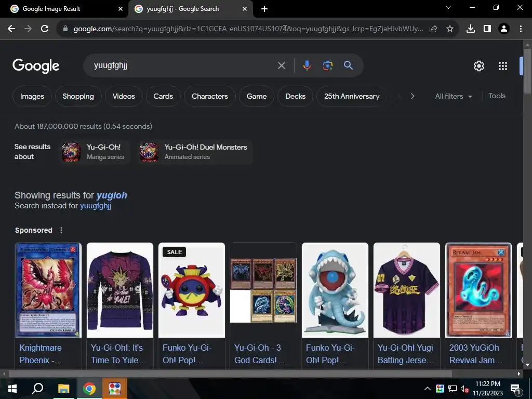Open Sponsored section three-dot options
This screenshot has width=532, height=399.
click(61, 230)
